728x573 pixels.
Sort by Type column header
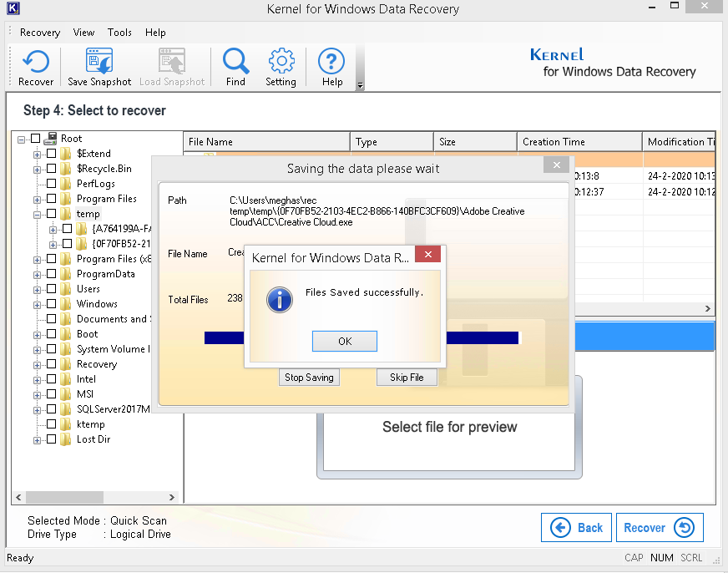(x=392, y=142)
